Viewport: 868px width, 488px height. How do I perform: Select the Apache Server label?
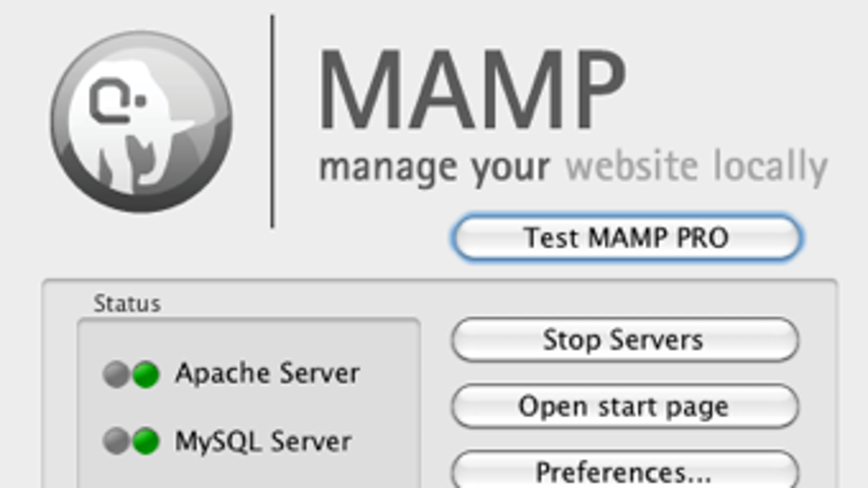point(267,374)
